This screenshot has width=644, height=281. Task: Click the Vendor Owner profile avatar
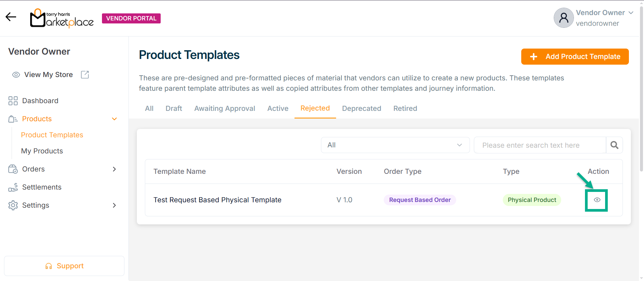point(563,18)
